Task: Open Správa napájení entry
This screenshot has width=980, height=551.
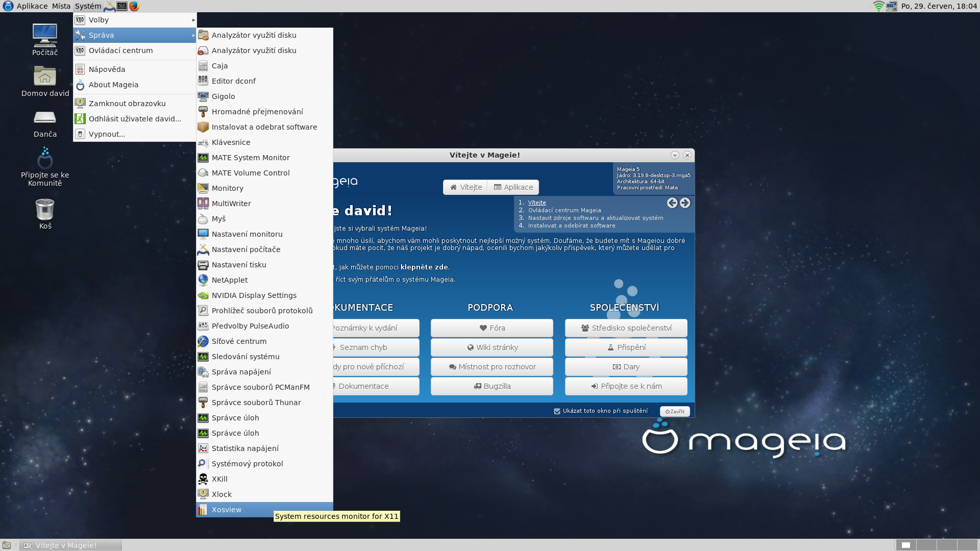Action: click(x=264, y=372)
